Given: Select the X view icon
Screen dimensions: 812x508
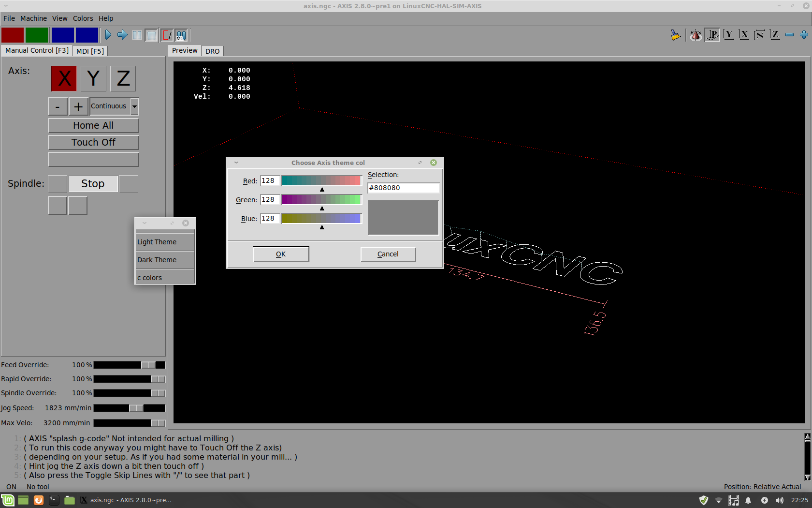Looking at the screenshot, I should tap(743, 35).
